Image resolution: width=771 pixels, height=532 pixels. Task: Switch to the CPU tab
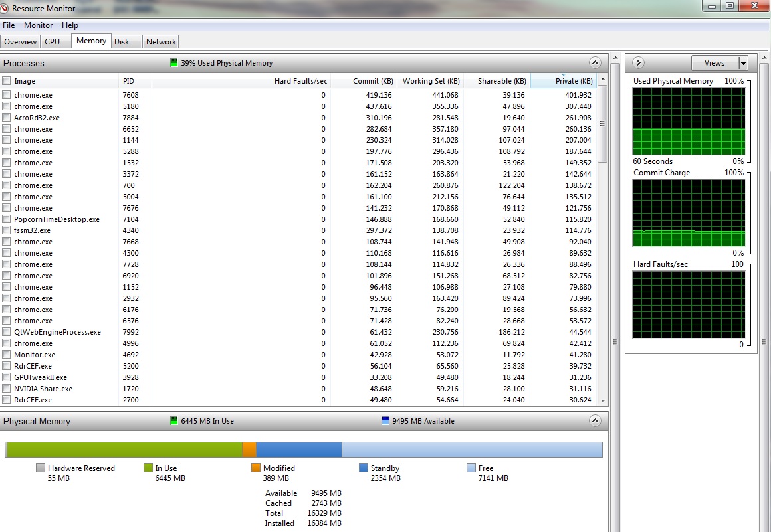tap(52, 41)
